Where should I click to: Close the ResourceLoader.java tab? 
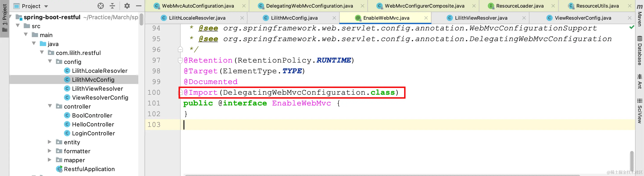click(x=553, y=6)
